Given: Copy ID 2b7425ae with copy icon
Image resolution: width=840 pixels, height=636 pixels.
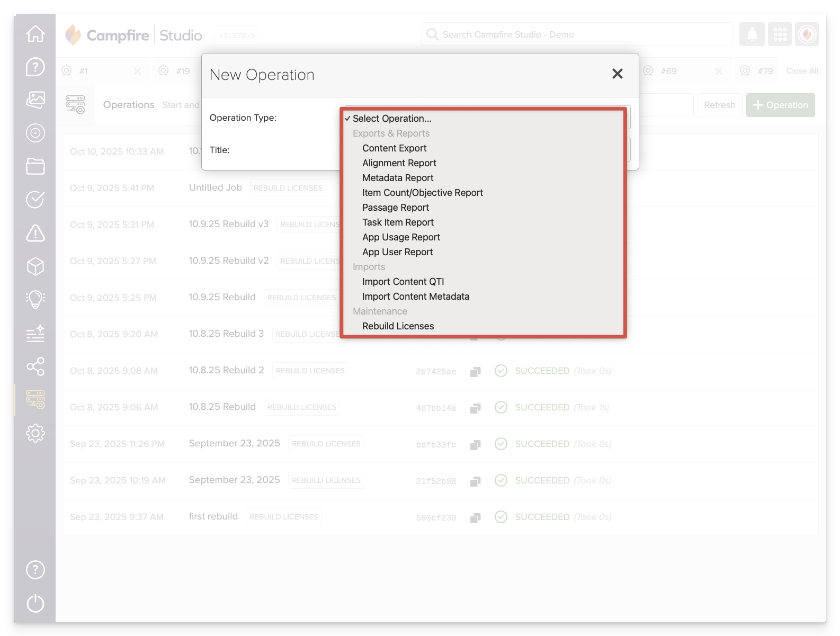Looking at the screenshot, I should click(475, 372).
